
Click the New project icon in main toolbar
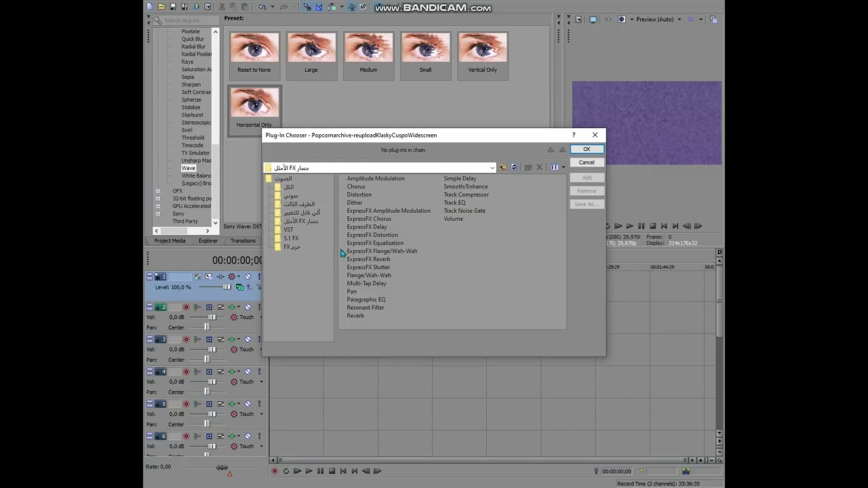click(150, 7)
